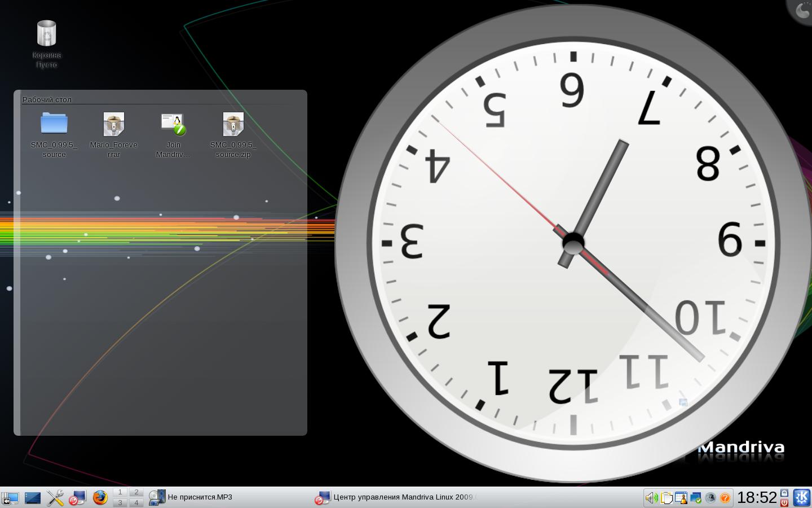Open the tools wrench and screwdriver icon
Screen dimensions: 812x508
pyautogui.click(x=55, y=498)
